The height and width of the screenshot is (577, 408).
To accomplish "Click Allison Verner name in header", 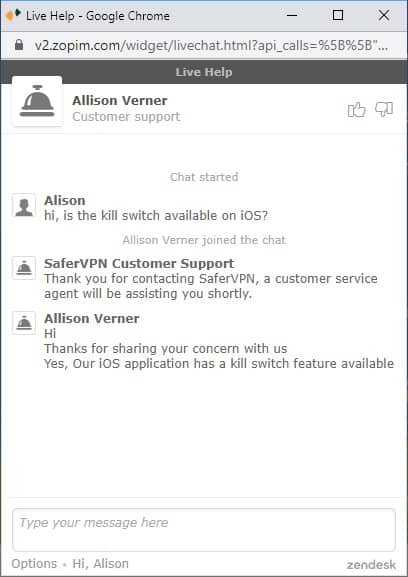I will click(x=120, y=100).
